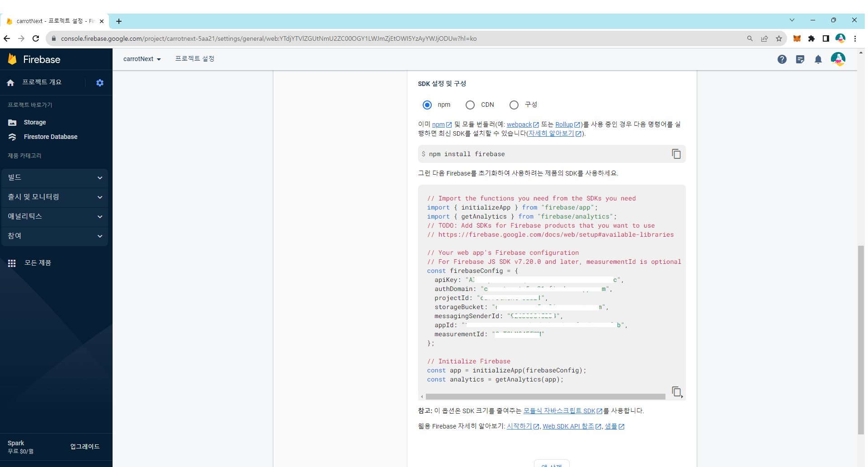Click the SDK 설정 및 구성 heading
Screen dimensions: 868x467
pos(442,84)
